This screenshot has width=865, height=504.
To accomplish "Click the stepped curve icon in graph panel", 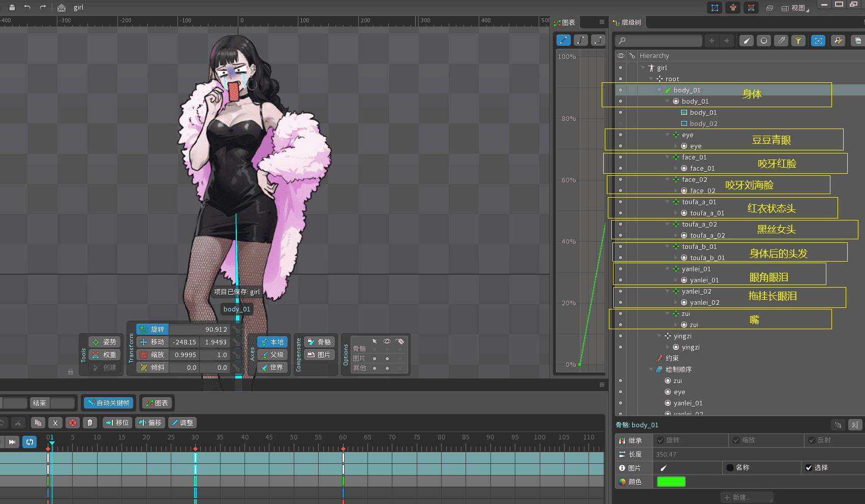I will point(598,40).
